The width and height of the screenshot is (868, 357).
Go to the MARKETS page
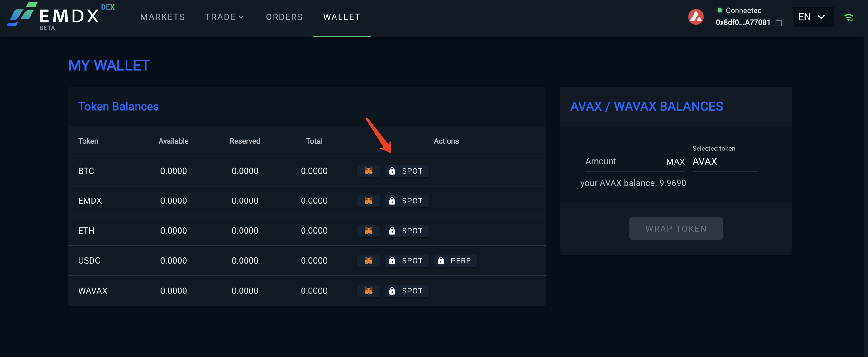pos(162,17)
